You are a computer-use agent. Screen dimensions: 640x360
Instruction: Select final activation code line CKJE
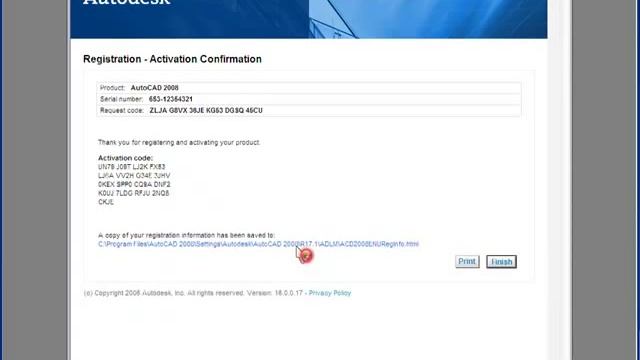coord(106,202)
